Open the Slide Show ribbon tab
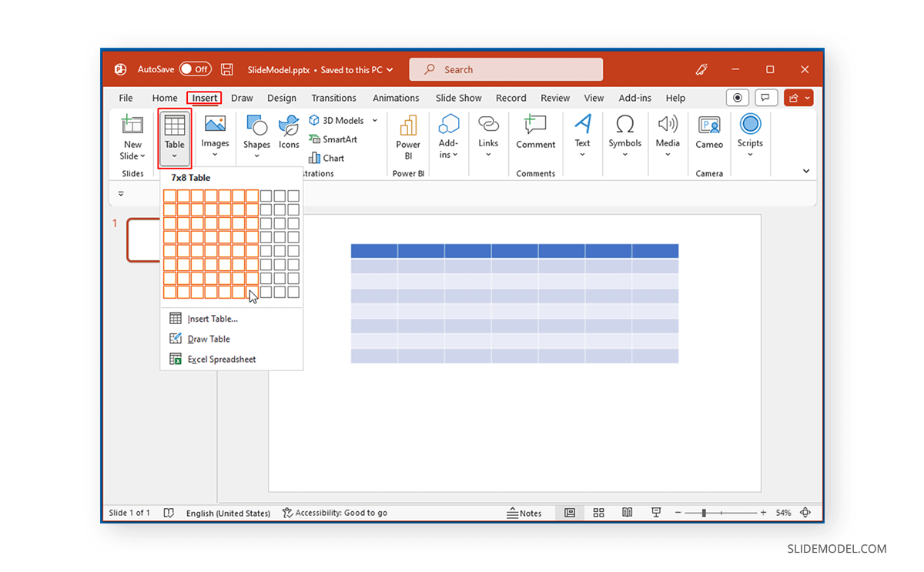This screenshot has height=572, width=924. 458,98
